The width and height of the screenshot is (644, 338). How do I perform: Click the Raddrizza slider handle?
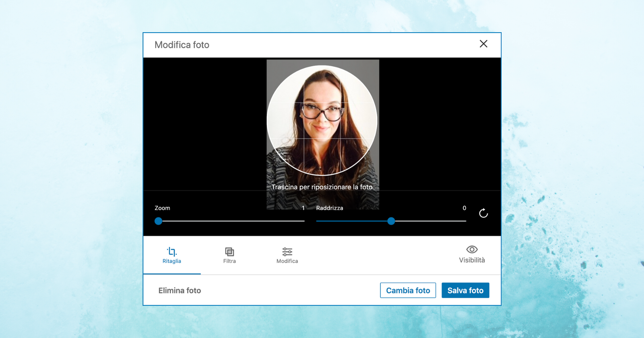click(391, 221)
